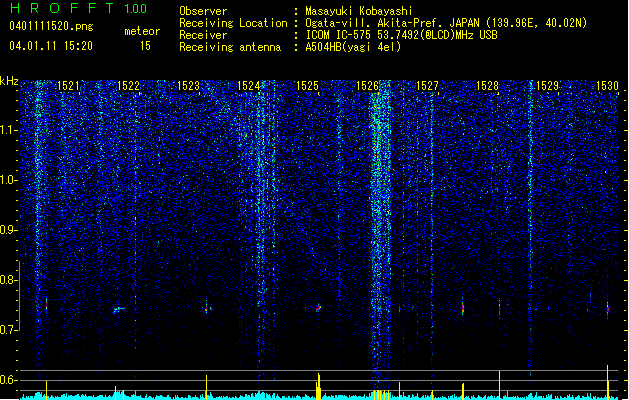
Task: Click the 1.1 frequency axis label
Action: 8,130
